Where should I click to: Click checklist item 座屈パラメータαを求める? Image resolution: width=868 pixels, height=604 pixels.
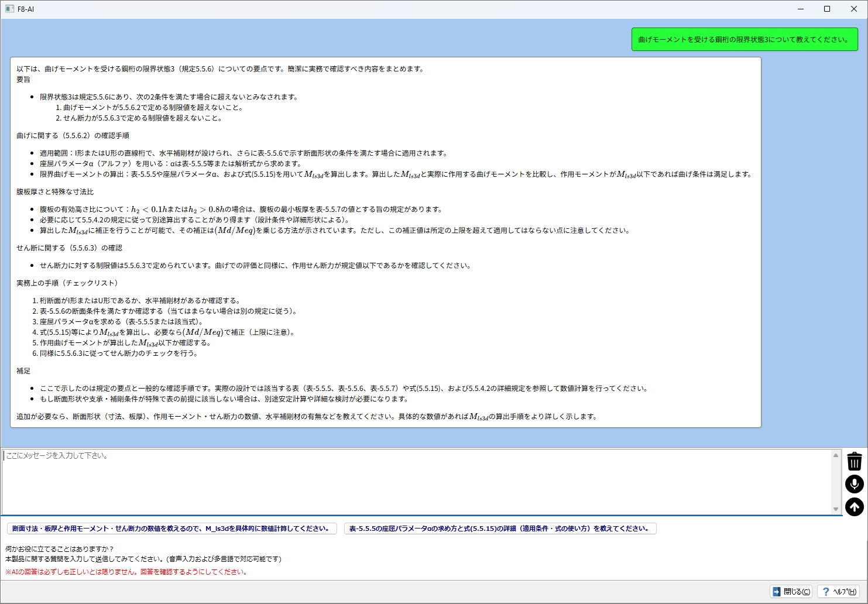(121, 322)
